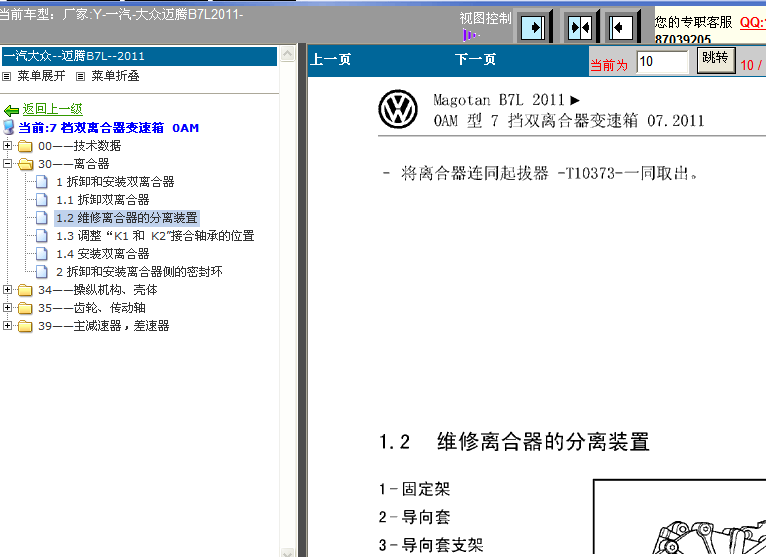Expand the 35——齿轮、传动轴 folder node

[7, 307]
